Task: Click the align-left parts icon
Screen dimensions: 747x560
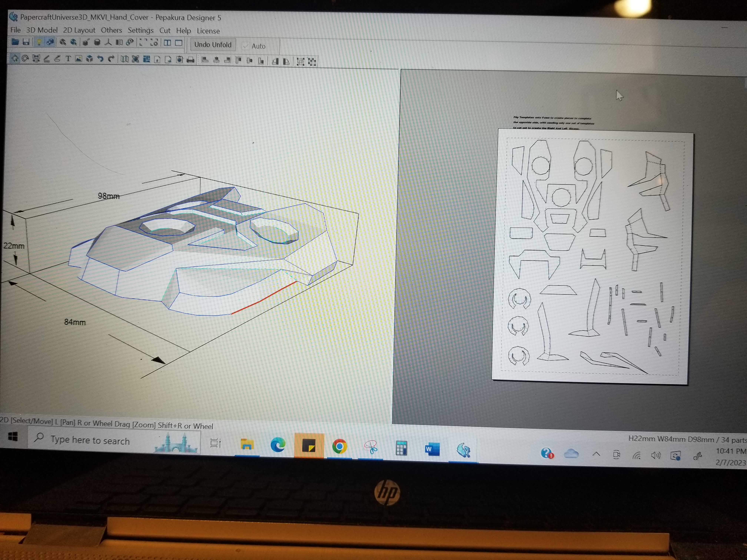Action: (x=205, y=60)
